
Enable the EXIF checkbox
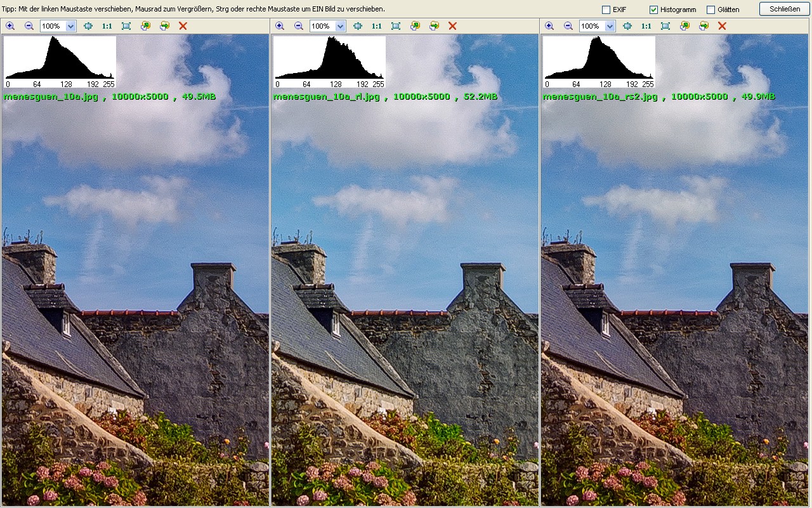tap(606, 10)
